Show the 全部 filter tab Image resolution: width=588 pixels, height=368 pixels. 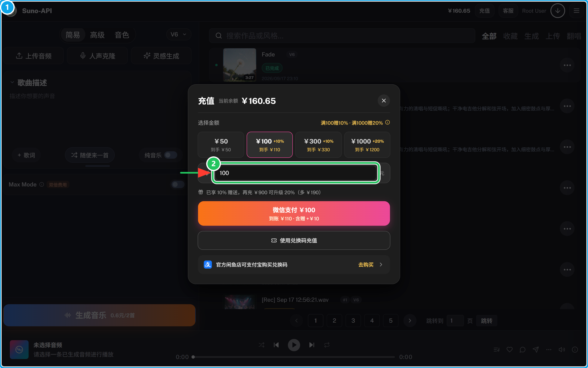pyautogui.click(x=489, y=36)
